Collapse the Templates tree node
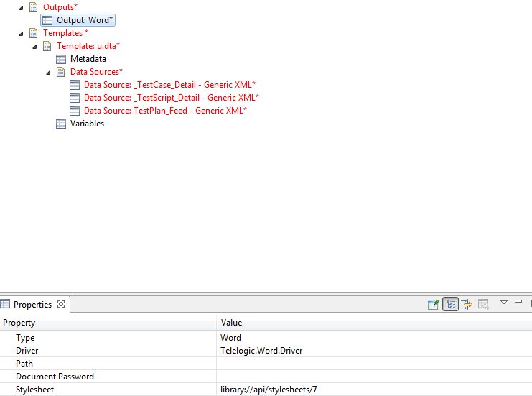 (21, 33)
